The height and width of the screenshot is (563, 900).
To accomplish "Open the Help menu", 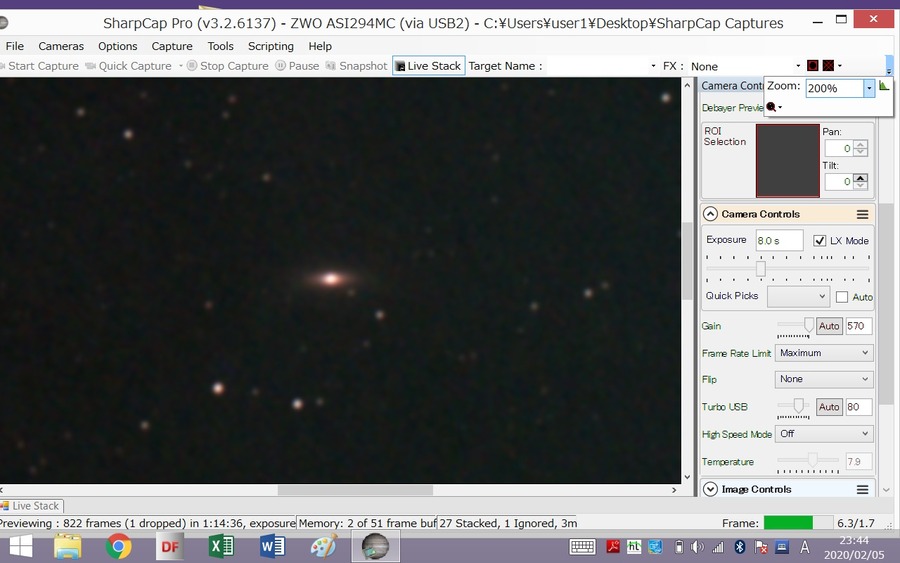I will coord(320,46).
